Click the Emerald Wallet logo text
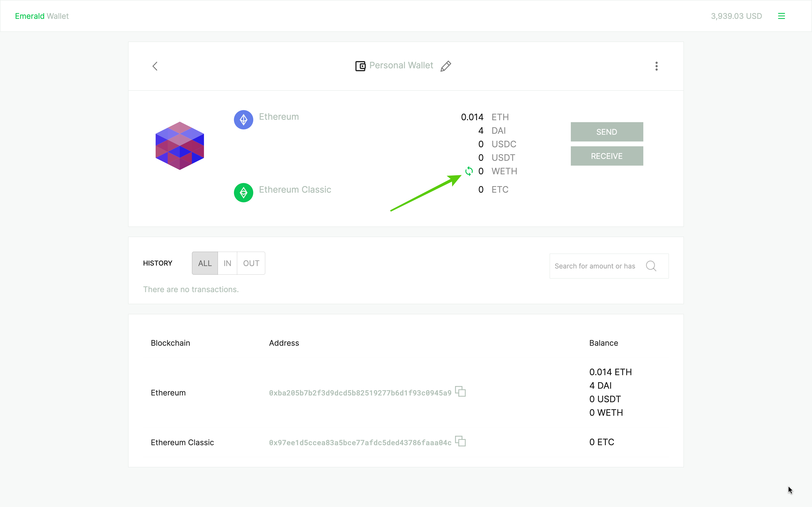 coord(42,16)
